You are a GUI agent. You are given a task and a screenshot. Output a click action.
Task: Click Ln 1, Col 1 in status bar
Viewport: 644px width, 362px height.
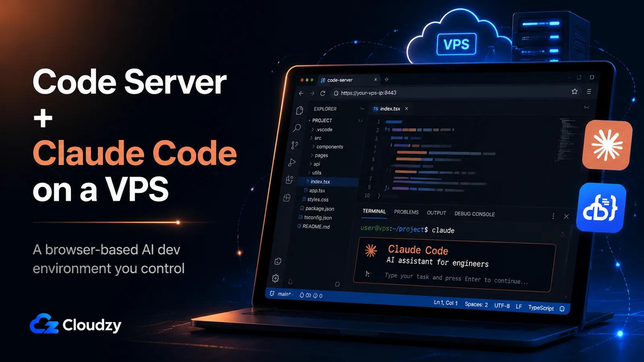pyautogui.click(x=446, y=303)
